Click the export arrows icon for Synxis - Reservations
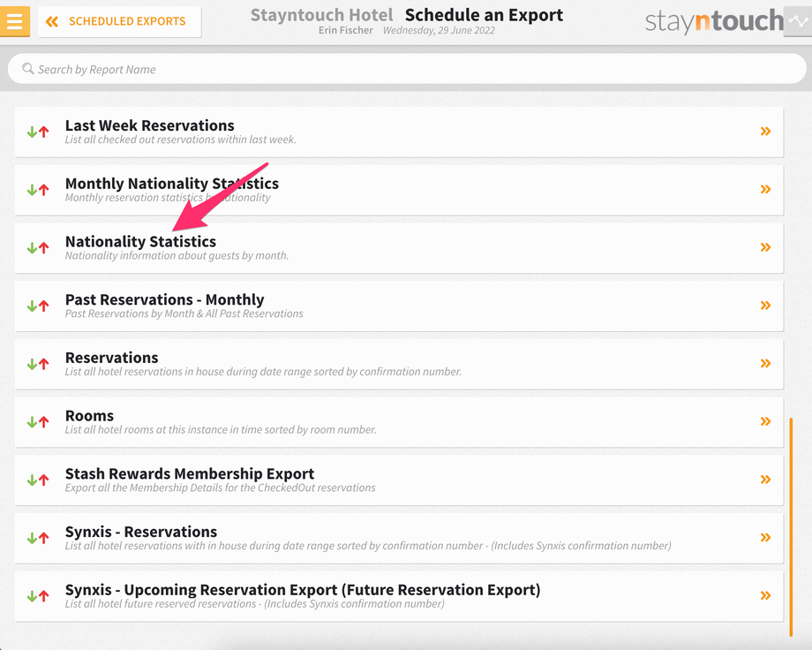The image size is (812, 650). 38,538
